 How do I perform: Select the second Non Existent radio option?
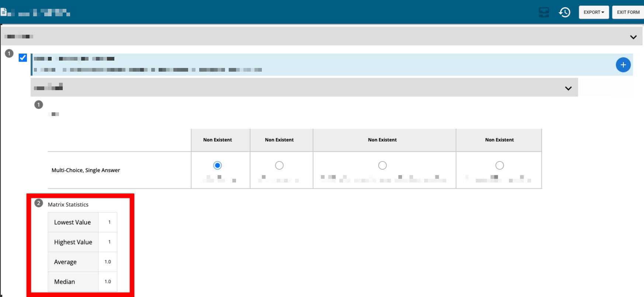tap(279, 165)
